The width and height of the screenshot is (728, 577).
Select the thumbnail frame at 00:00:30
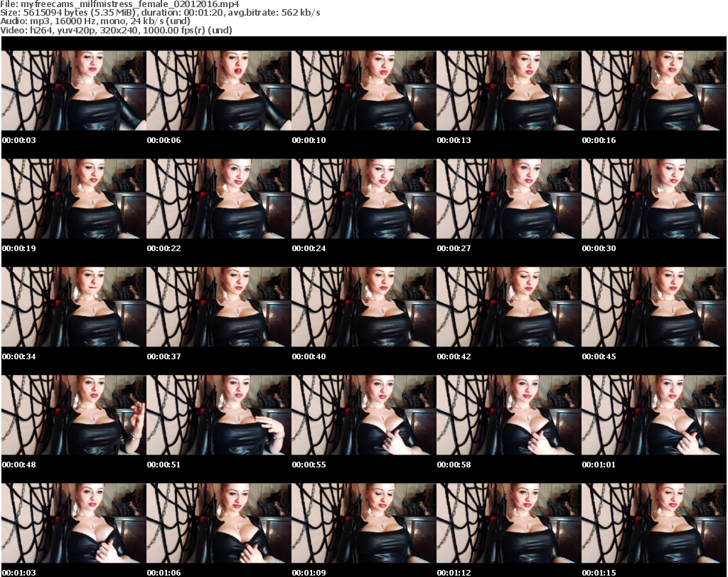point(654,198)
